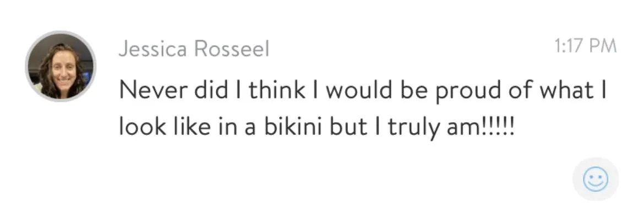Image resolution: width=644 pixels, height=223 pixels.
Task: Click the second line beginning 'look like'
Action: tap(316, 128)
